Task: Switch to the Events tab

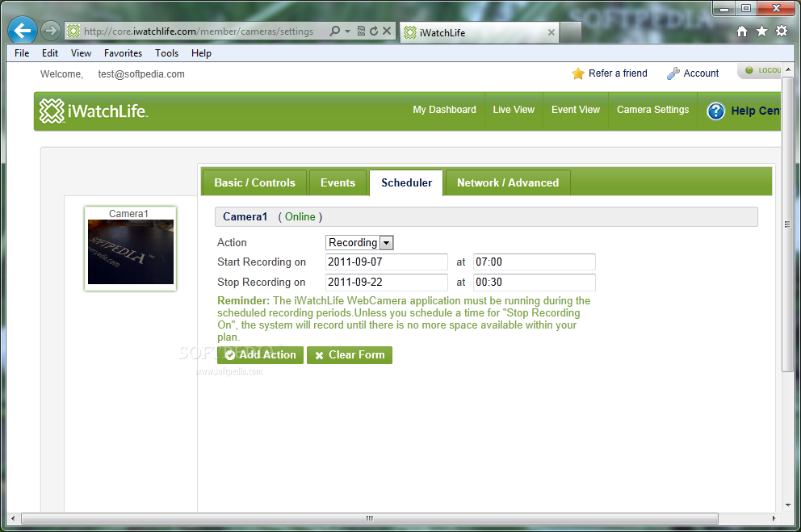Action: [x=338, y=182]
